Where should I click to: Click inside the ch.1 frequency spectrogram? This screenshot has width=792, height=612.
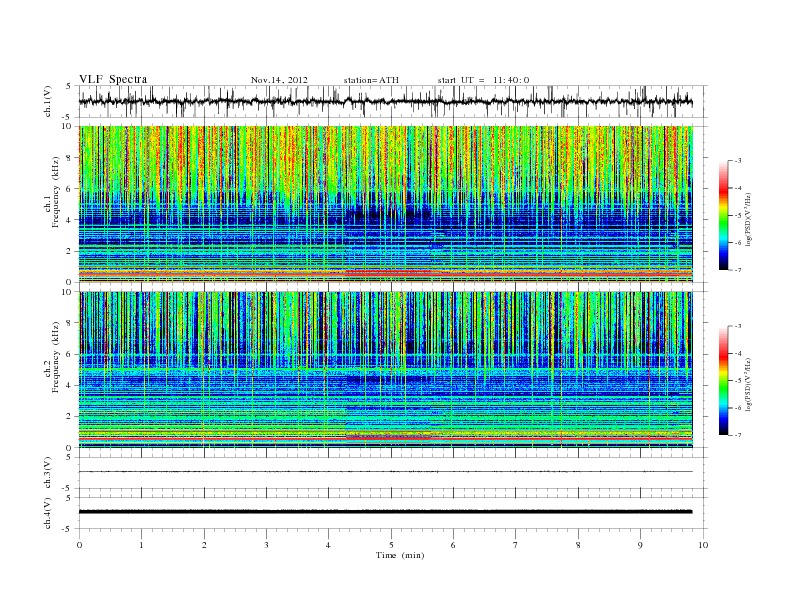[x=386, y=204]
